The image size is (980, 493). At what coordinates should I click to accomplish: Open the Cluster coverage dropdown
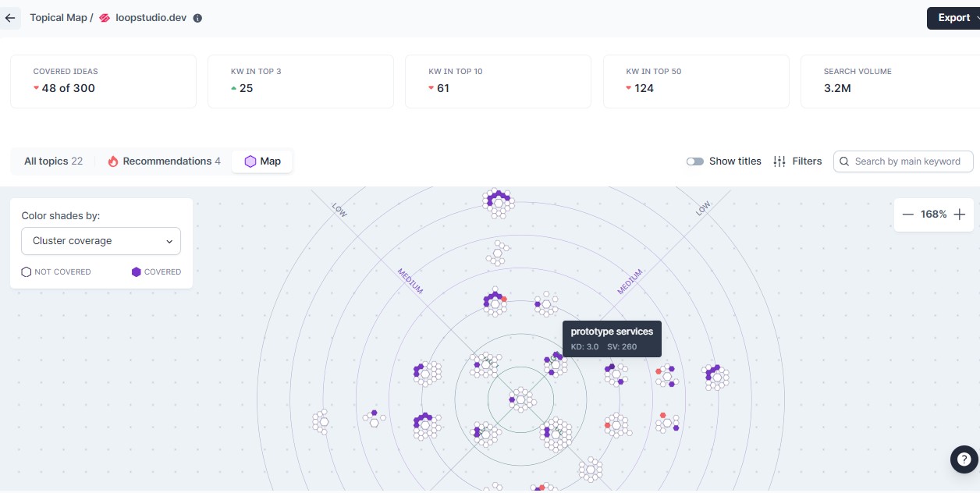[101, 241]
